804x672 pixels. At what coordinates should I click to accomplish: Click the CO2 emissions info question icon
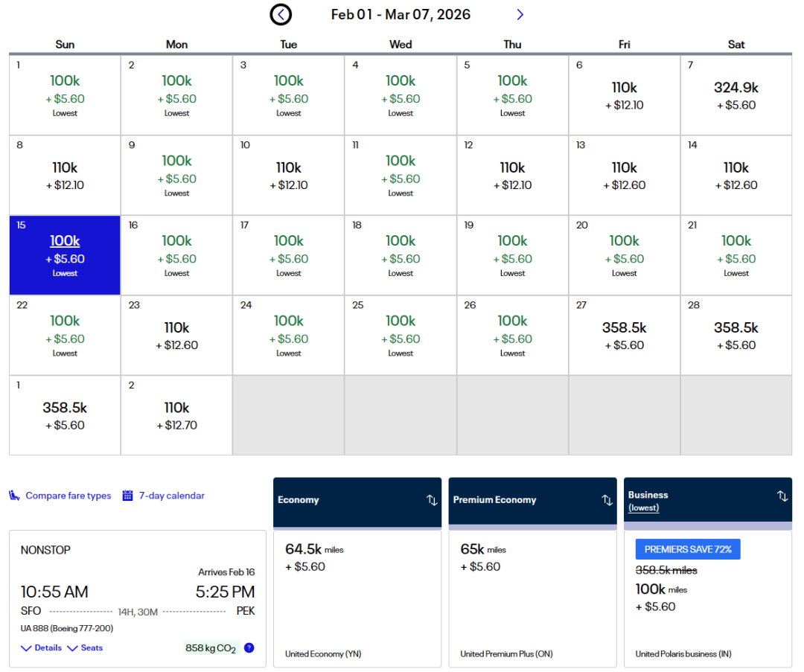(x=249, y=647)
